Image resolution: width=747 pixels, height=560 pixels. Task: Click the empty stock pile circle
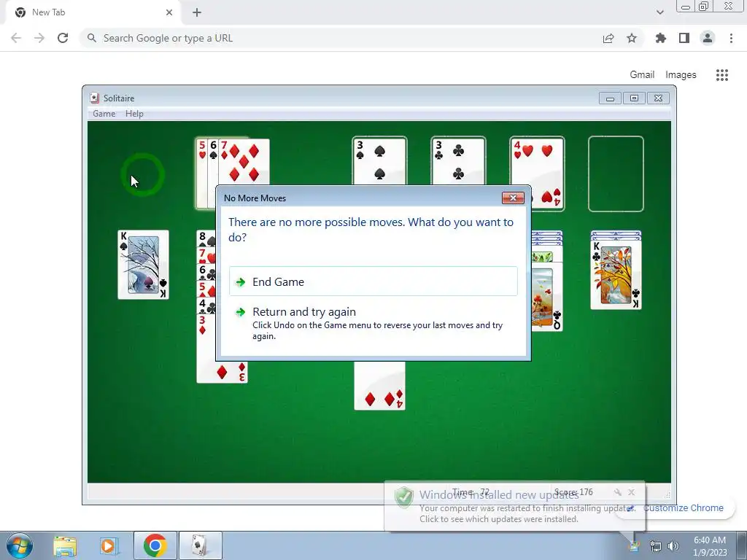[x=142, y=174]
